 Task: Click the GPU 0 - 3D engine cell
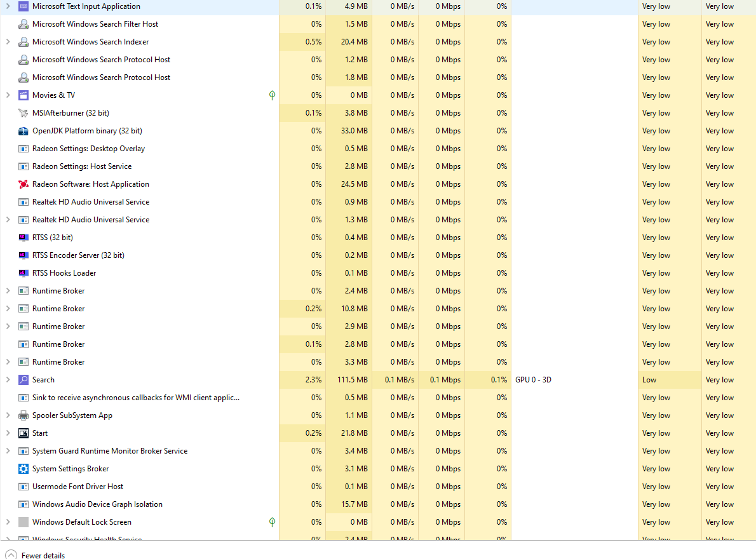click(533, 380)
